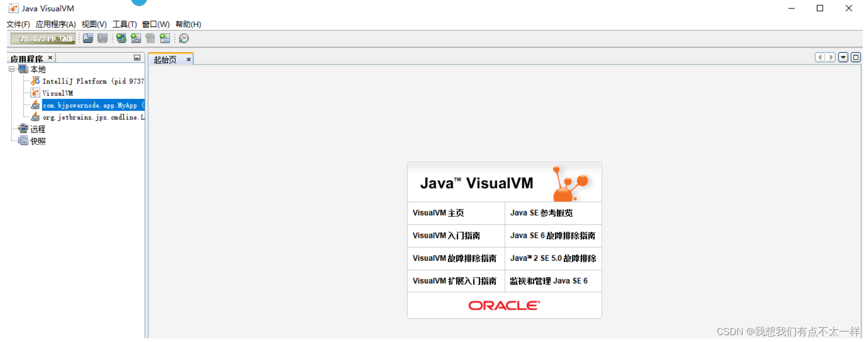Viewport: 868px width, 342px height.
Task: Click the IntelliJ Platform process icon
Action: 35,81
